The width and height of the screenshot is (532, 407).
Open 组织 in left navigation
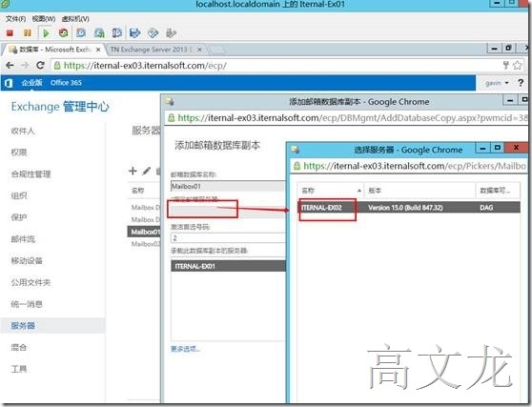(19, 195)
